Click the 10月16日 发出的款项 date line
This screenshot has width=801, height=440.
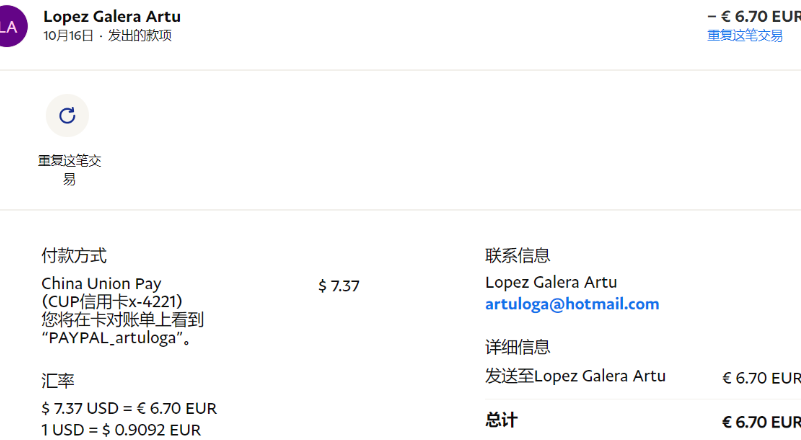point(108,36)
